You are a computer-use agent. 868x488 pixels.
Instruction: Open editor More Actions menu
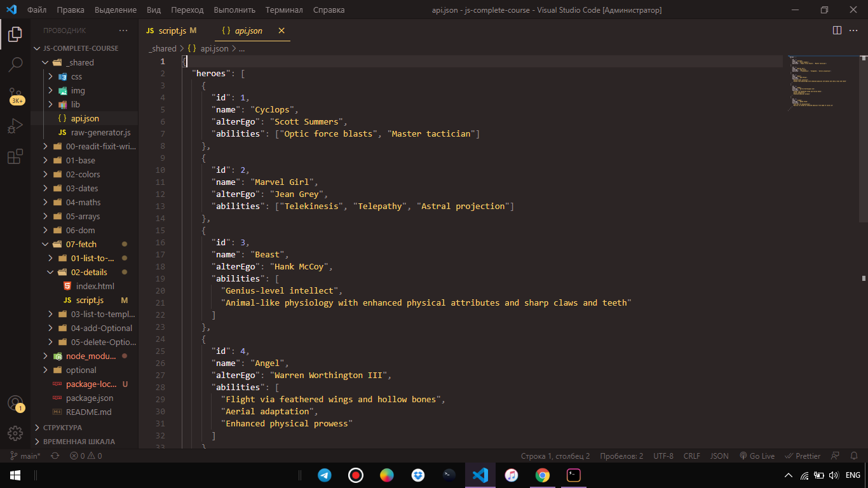click(854, 30)
